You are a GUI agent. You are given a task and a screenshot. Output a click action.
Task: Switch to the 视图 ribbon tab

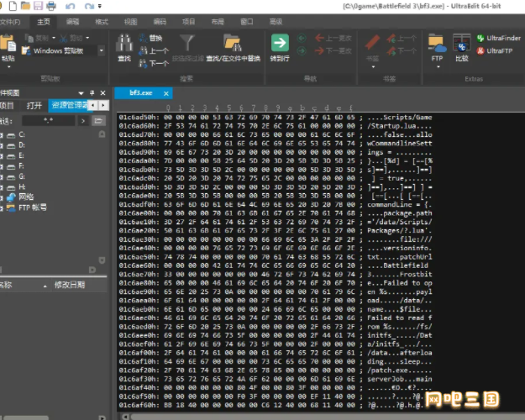point(130,22)
